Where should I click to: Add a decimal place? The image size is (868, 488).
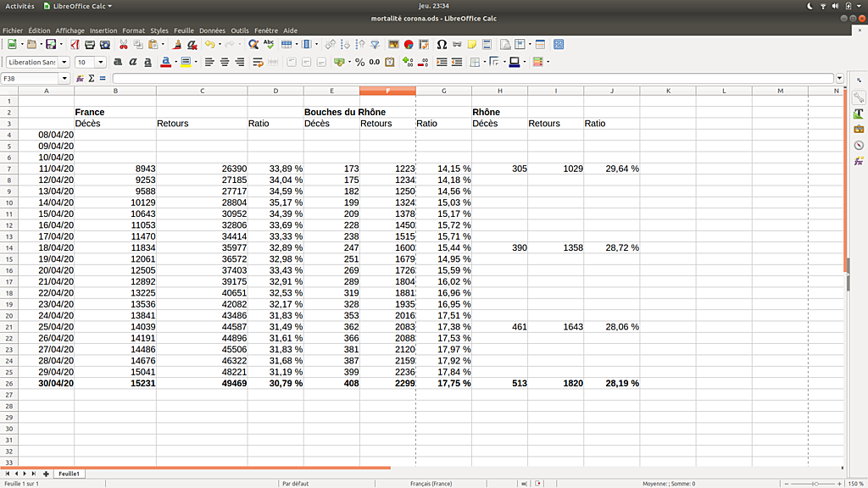click(x=408, y=62)
